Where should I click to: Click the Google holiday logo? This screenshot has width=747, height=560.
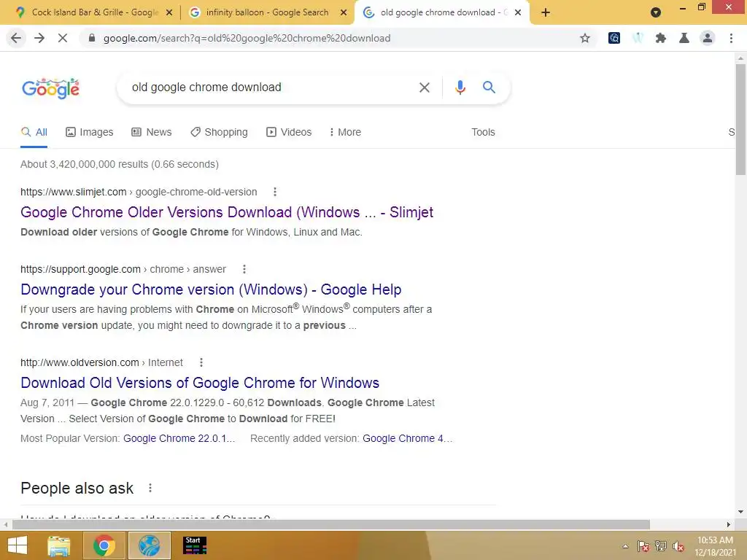pyautogui.click(x=50, y=88)
